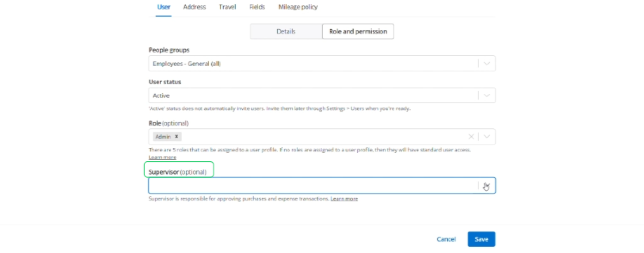Click the Employees - General (all) field

[313, 64]
